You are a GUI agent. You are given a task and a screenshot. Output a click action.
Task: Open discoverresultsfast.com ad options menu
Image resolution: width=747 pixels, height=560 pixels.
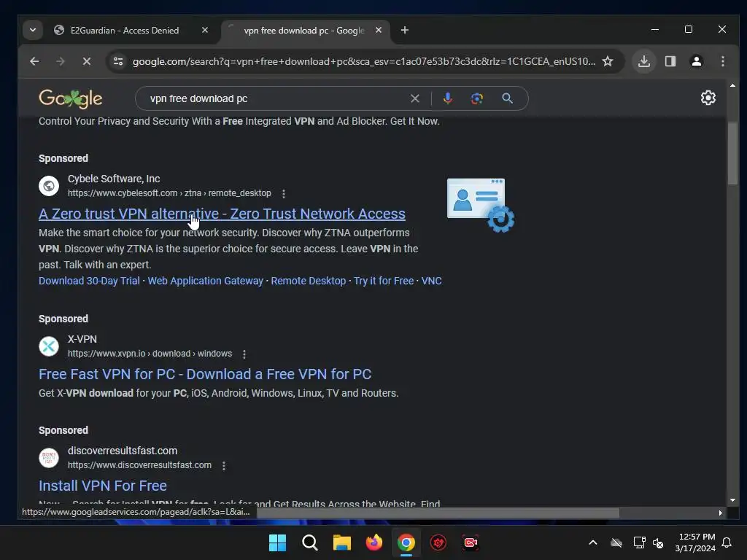pyautogui.click(x=223, y=466)
